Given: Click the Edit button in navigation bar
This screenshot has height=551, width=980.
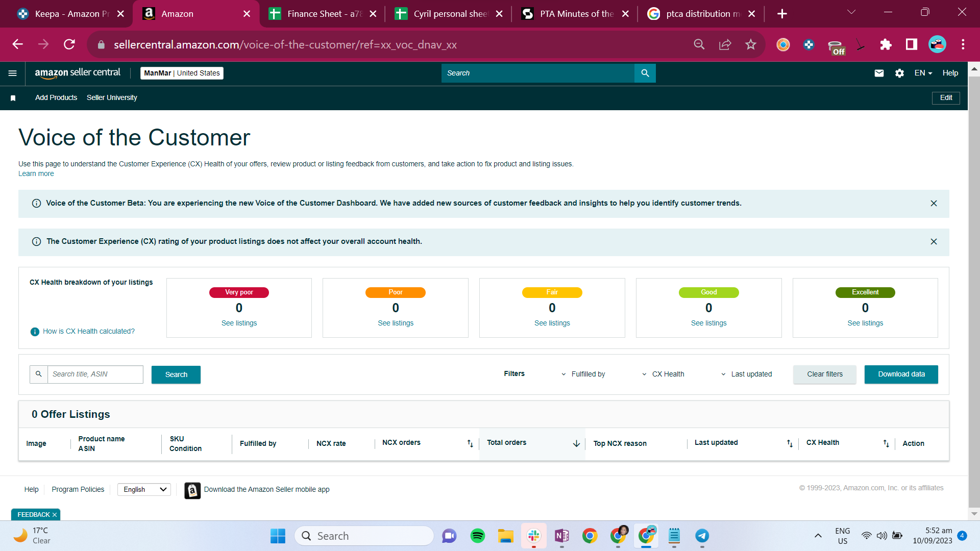Looking at the screenshot, I should [946, 98].
